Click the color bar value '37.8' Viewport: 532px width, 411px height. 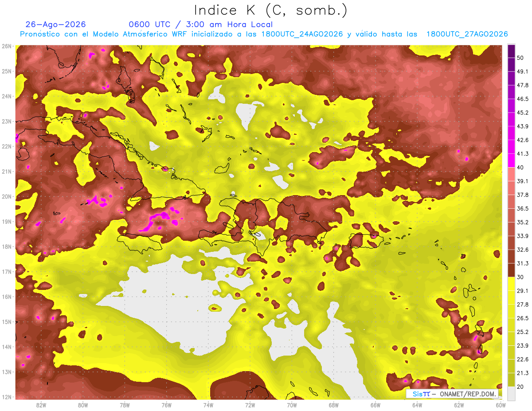click(523, 195)
